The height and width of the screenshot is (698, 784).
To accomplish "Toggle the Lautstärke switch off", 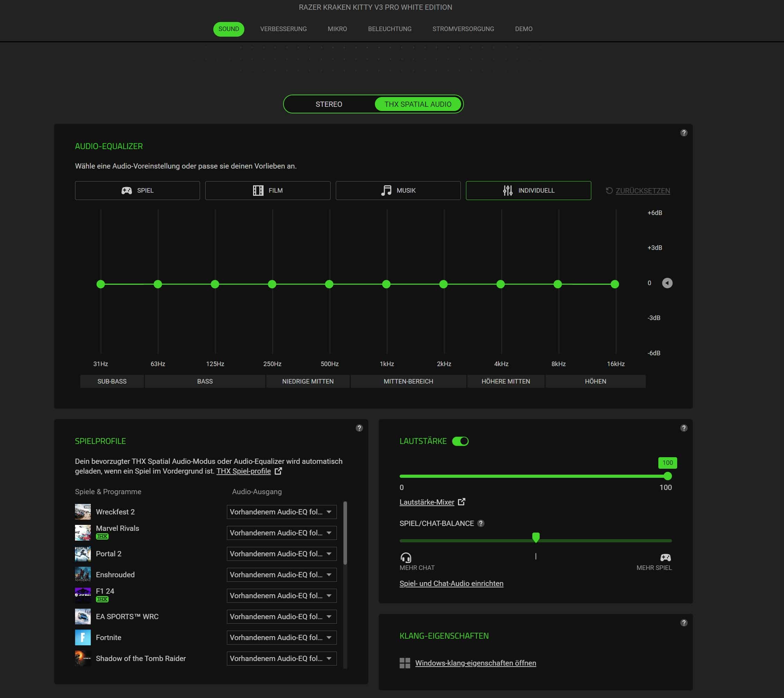I will (460, 441).
